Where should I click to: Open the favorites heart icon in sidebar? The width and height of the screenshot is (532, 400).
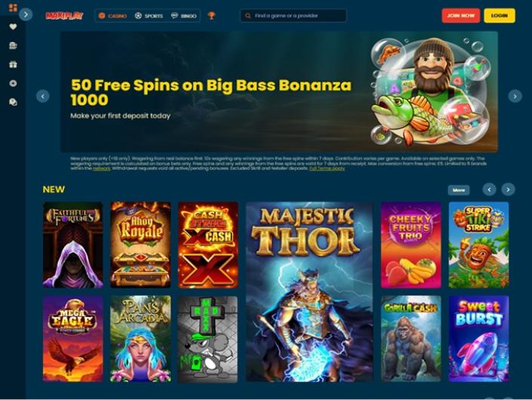pos(13,27)
